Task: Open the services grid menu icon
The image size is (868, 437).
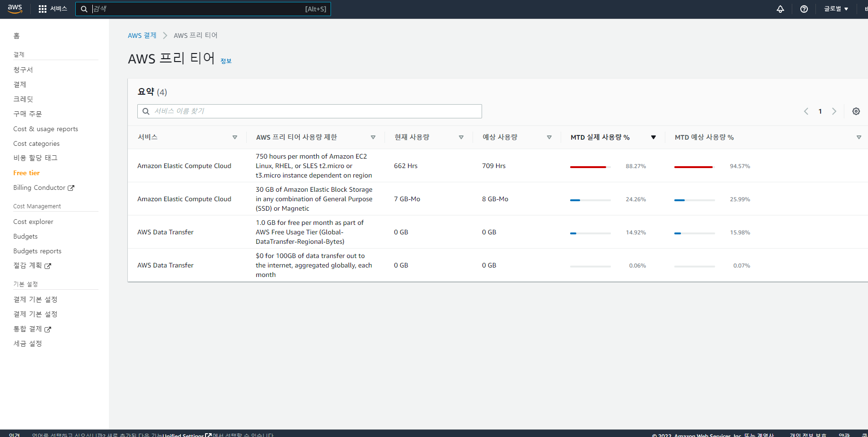Action: tap(43, 9)
